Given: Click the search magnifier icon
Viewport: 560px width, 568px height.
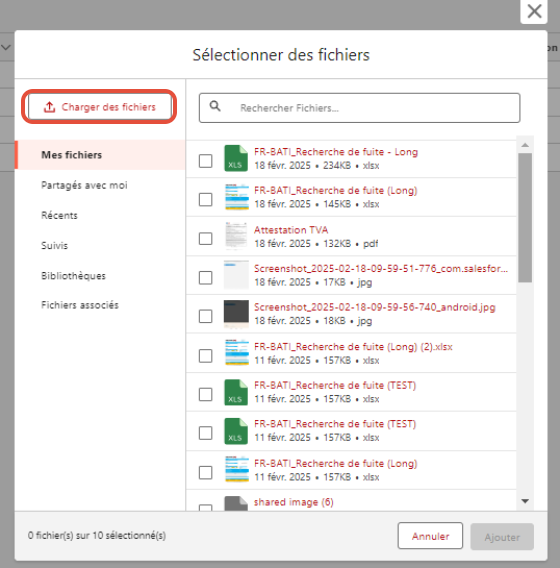Looking at the screenshot, I should [215, 106].
